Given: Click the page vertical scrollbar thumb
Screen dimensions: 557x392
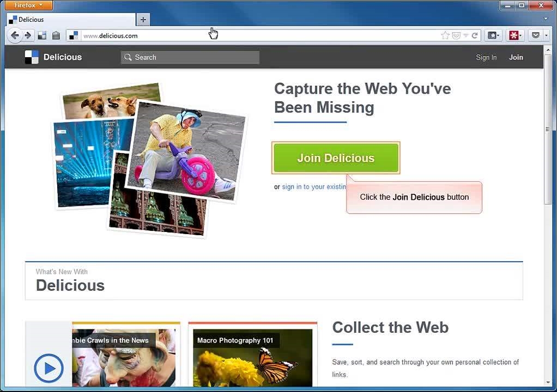Looking at the screenshot, I should 547,130.
